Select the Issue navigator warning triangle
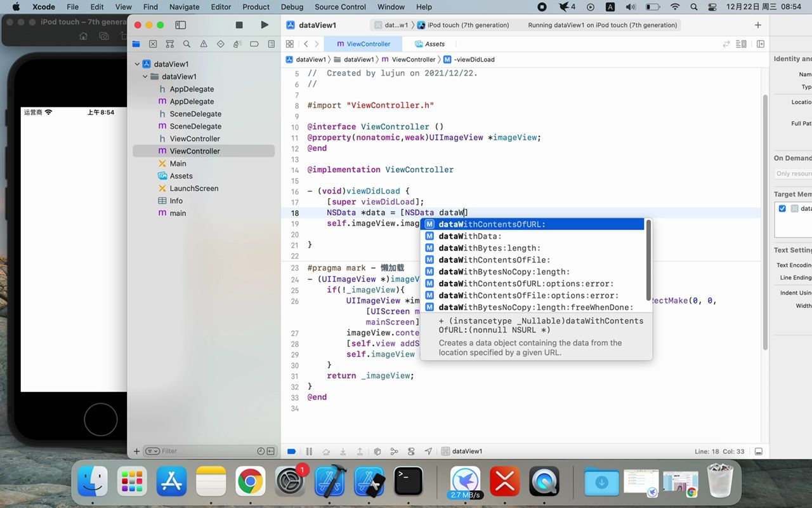The width and height of the screenshot is (812, 508). coord(204,44)
